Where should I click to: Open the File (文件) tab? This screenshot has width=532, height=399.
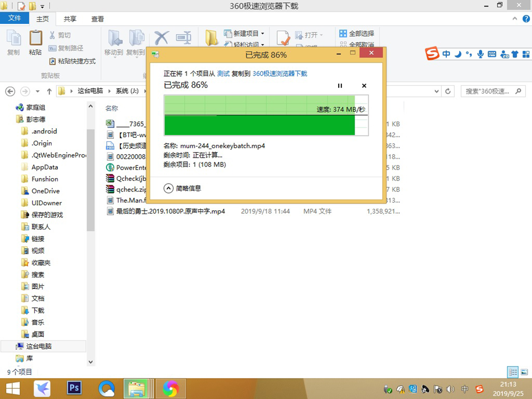tap(14, 18)
